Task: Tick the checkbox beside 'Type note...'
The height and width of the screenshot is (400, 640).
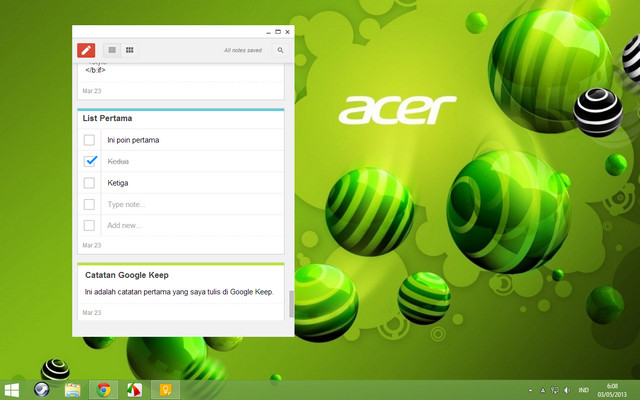Action: pyautogui.click(x=89, y=204)
